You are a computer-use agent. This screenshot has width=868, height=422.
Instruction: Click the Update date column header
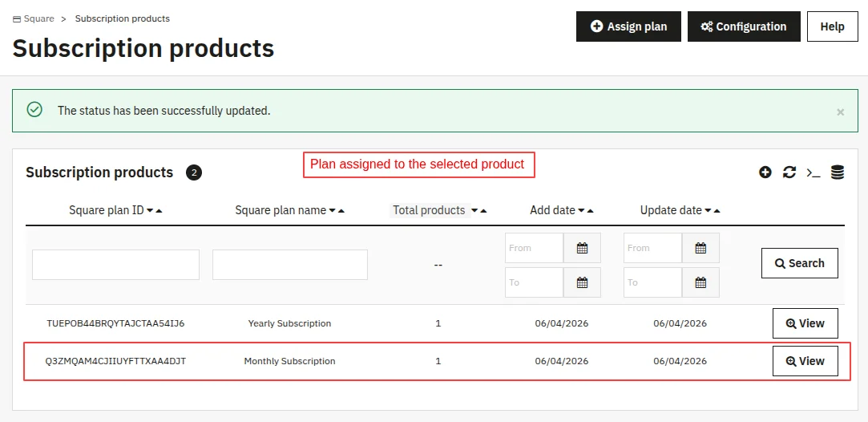point(671,210)
